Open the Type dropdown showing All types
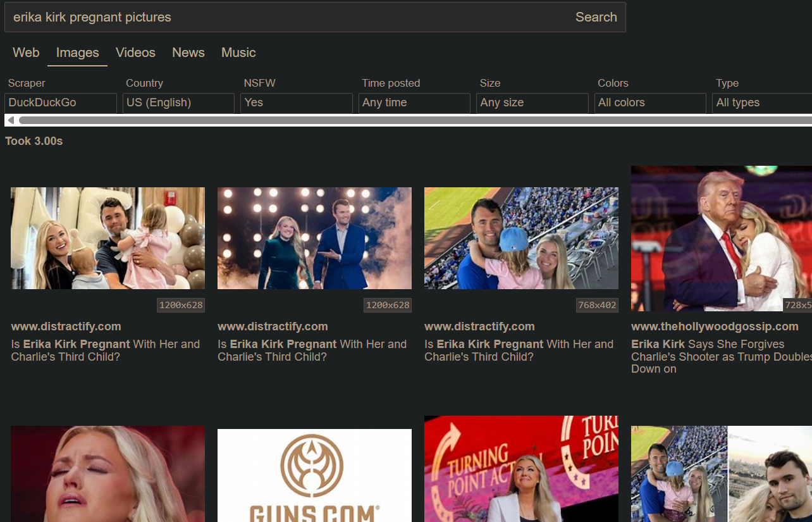812x522 pixels. coord(762,103)
